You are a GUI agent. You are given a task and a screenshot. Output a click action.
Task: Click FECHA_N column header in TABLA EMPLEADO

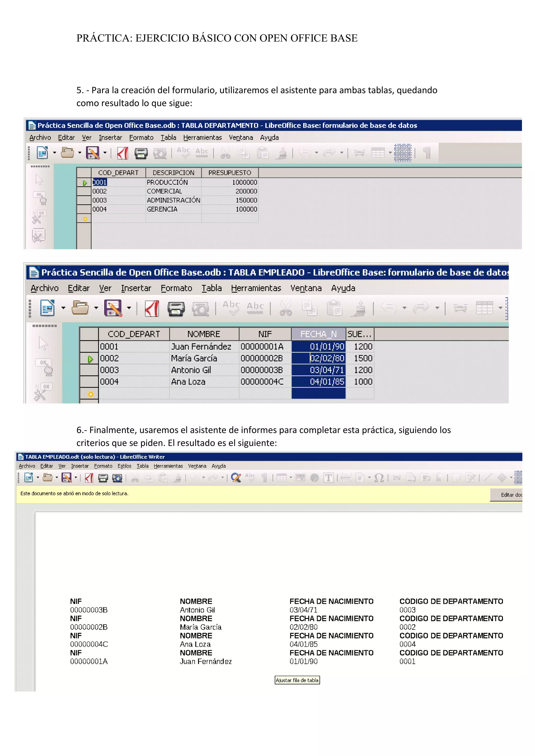click(x=318, y=334)
